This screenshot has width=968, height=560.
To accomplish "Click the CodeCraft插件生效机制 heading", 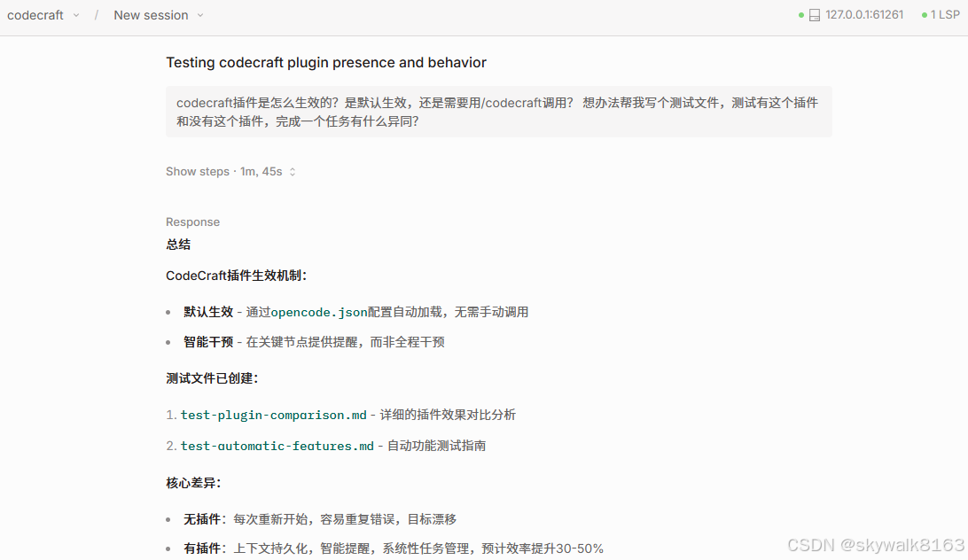I will point(236,276).
